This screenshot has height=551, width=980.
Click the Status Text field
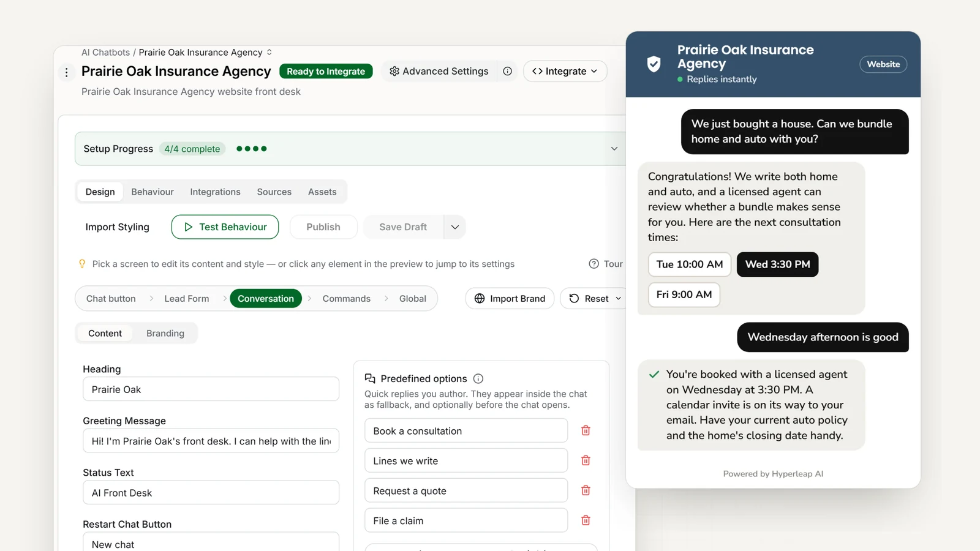pyautogui.click(x=211, y=493)
